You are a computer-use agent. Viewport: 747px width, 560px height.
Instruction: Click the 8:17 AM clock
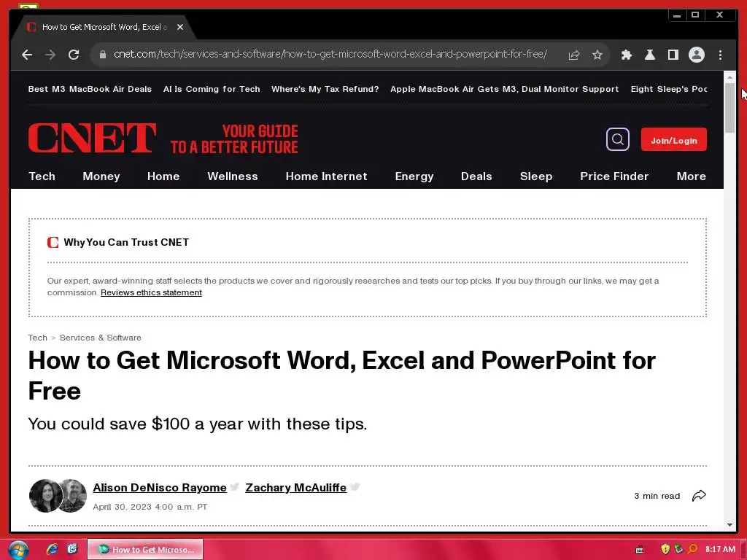point(720,549)
